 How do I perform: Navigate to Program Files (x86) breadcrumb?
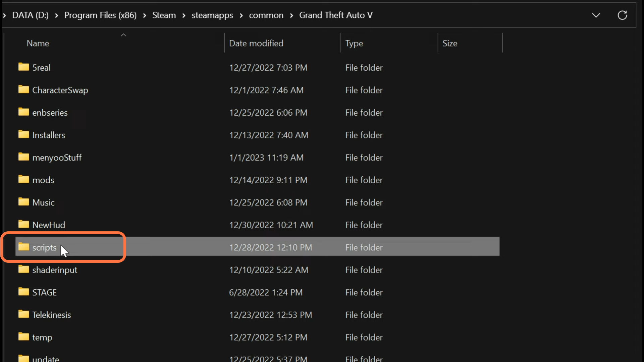100,15
